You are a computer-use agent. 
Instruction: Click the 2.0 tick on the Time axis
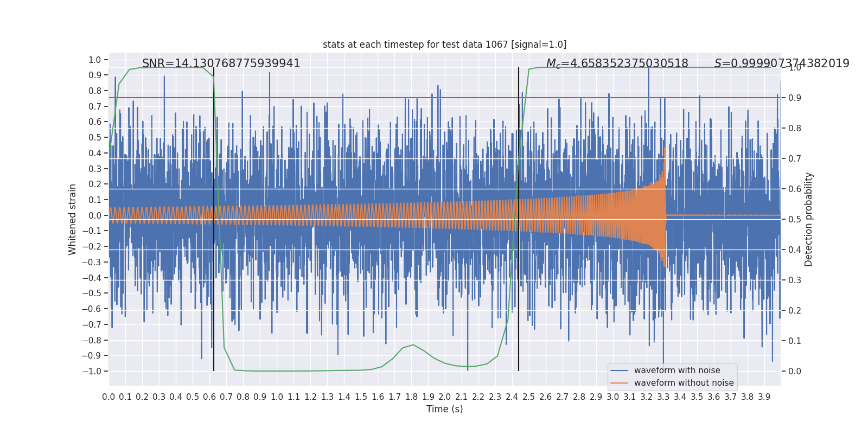[445, 397]
